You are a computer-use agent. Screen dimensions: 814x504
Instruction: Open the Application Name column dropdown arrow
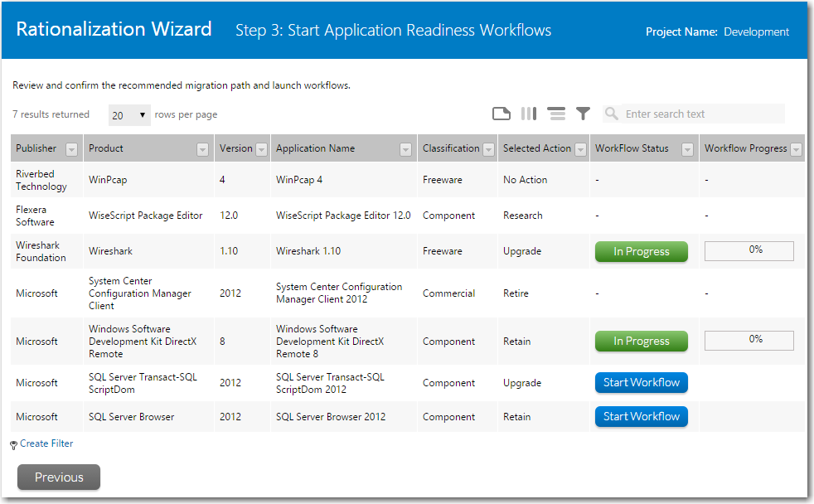[405, 149]
